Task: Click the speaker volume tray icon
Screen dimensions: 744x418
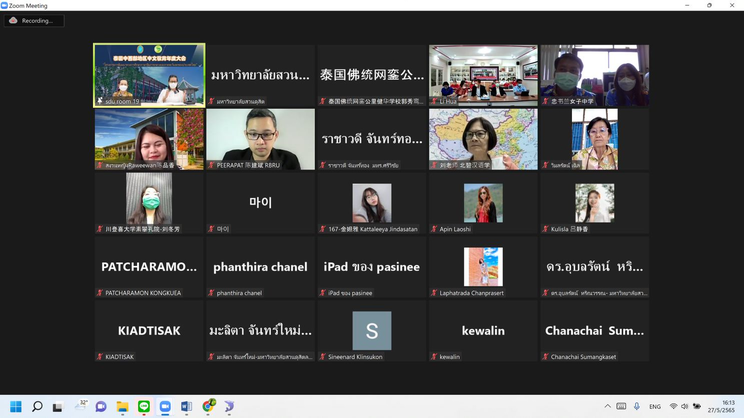Action: click(685, 407)
